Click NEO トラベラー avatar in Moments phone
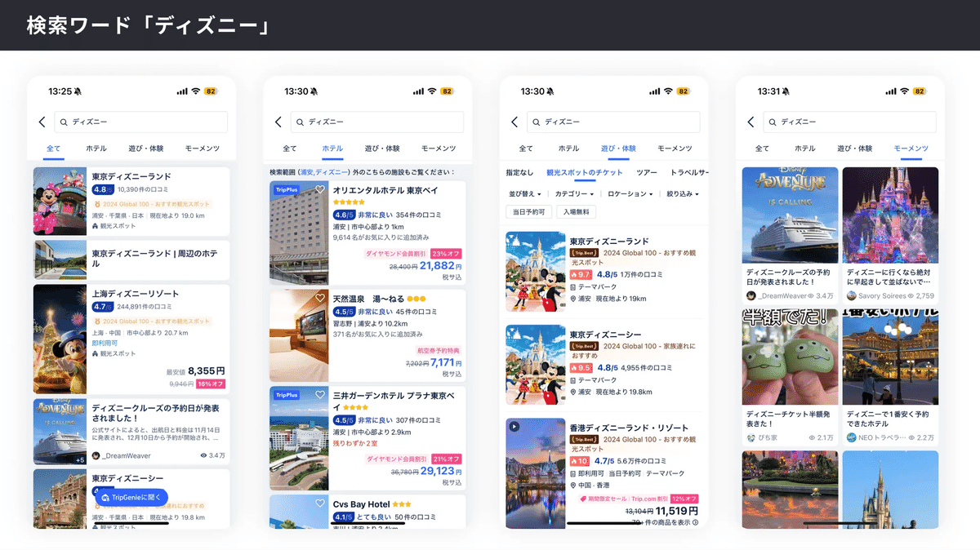 tap(852, 437)
